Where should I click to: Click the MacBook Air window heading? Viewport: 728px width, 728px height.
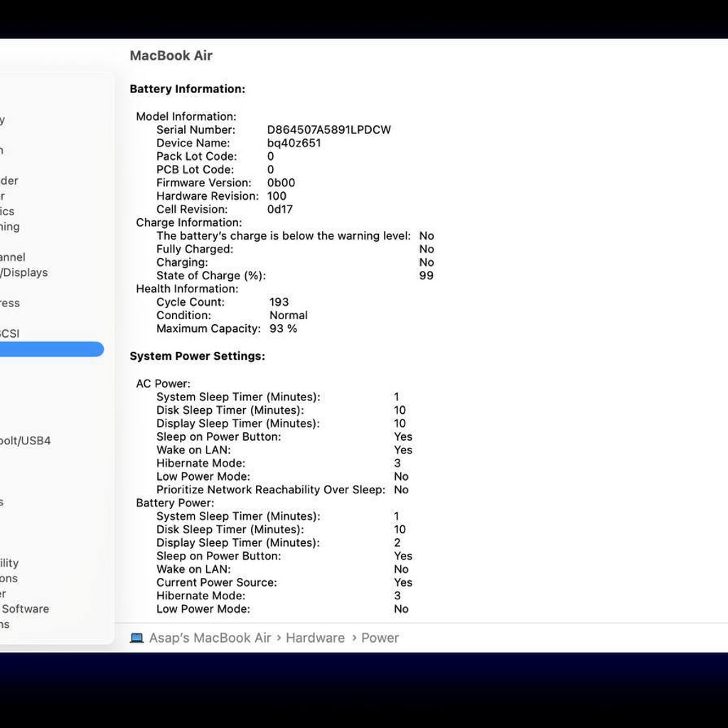pyautogui.click(x=171, y=55)
